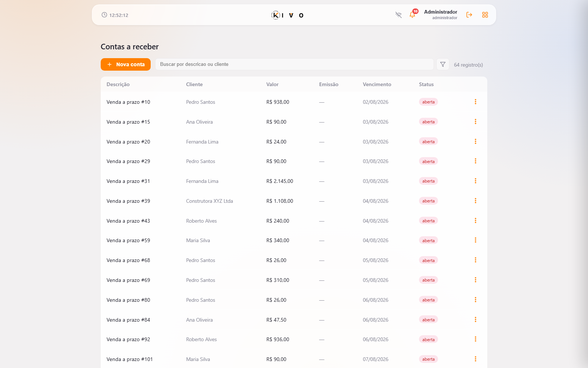Click the KIVO logo
Image resolution: width=588 pixels, height=368 pixels.
click(x=288, y=15)
